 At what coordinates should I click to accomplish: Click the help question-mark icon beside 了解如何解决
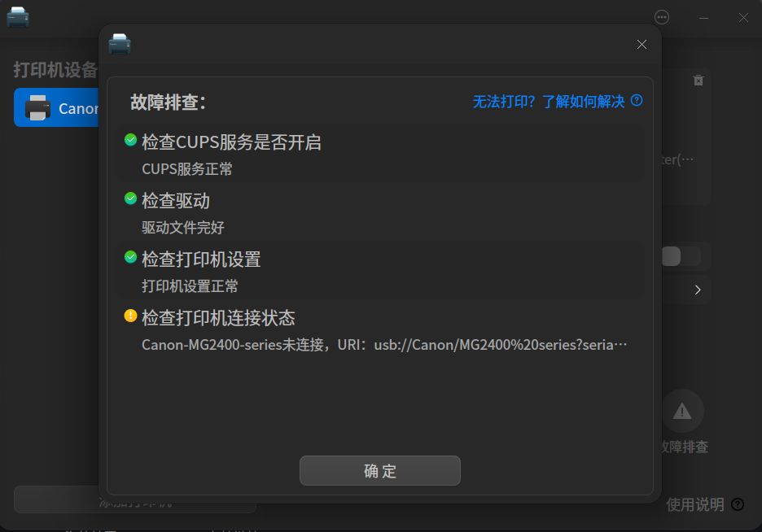[x=637, y=101]
